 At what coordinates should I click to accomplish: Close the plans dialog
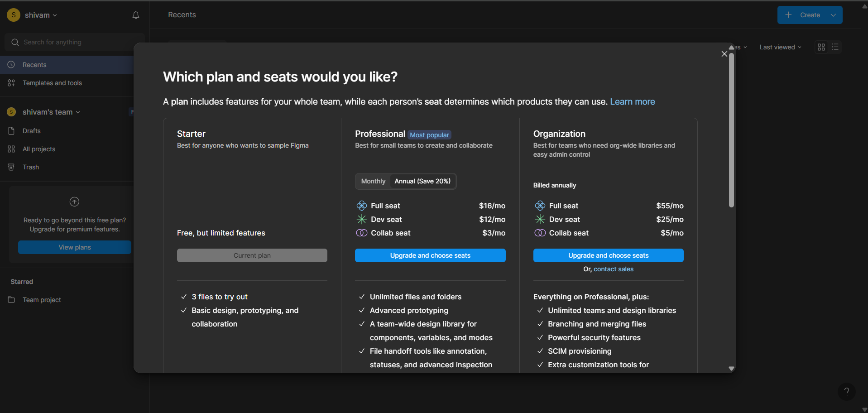[x=724, y=54]
